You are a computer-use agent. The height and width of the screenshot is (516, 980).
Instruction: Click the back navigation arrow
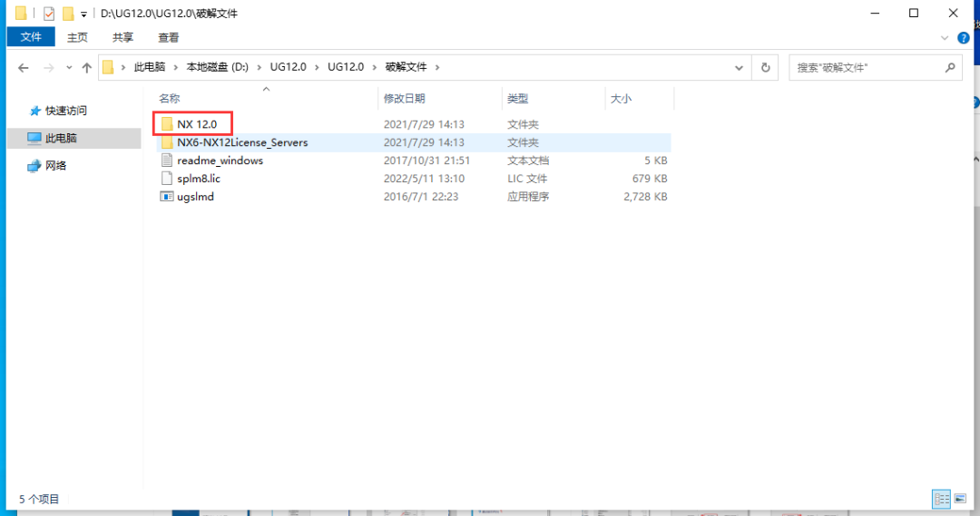point(24,68)
